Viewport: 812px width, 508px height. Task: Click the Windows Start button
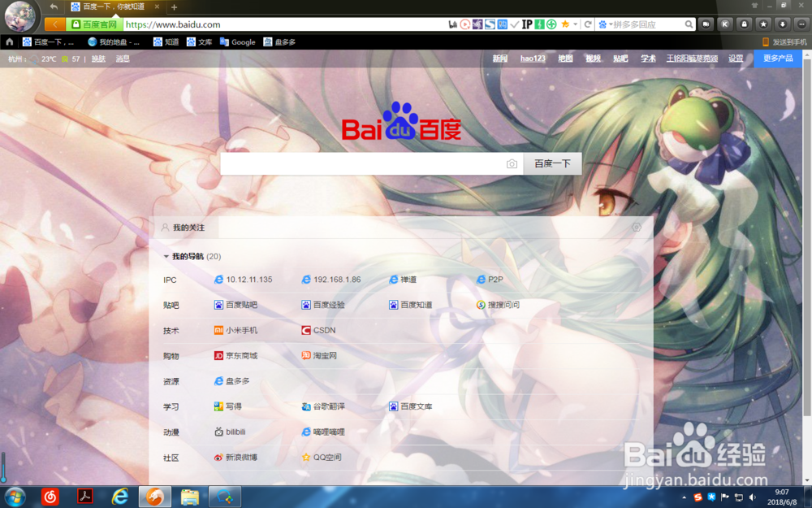[x=14, y=497]
